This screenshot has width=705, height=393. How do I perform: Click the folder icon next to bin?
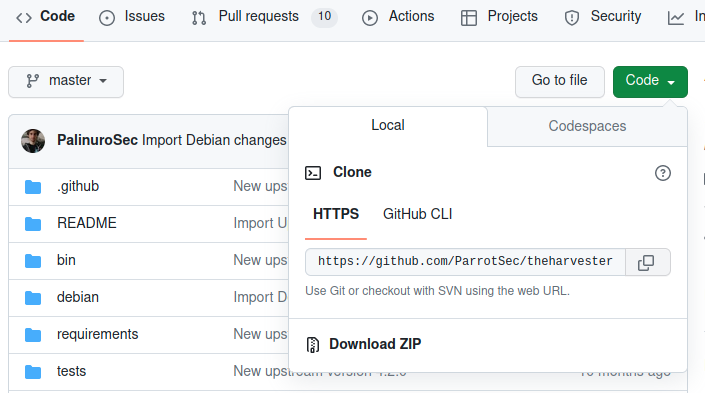pos(33,261)
